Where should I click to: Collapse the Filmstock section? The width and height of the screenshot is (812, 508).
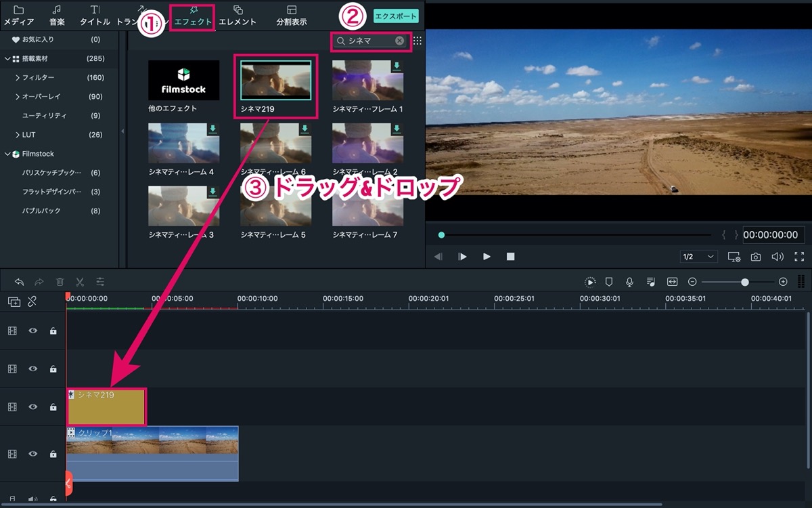(x=7, y=154)
